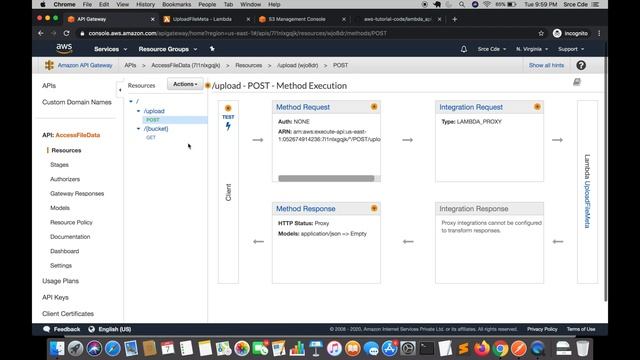This screenshot has height=360, width=640.
Task: Open System Preferences from the Dock
Action: [x=408, y=349]
